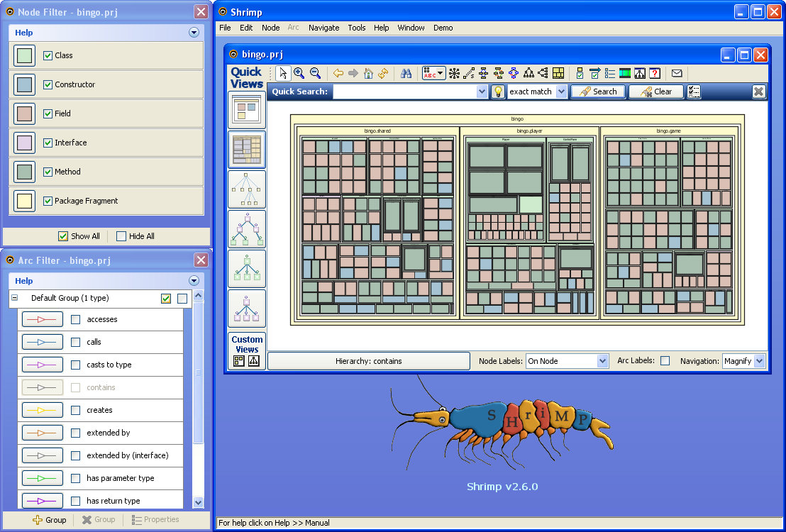Image resolution: width=786 pixels, height=532 pixels.
Task: Open the green nodes hierarchy quick view
Action: tap(247, 269)
